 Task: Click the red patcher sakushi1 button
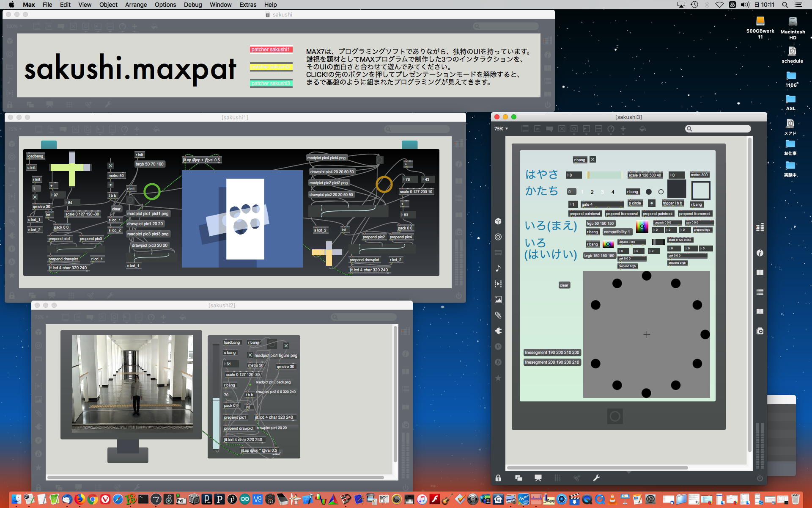pos(271,50)
